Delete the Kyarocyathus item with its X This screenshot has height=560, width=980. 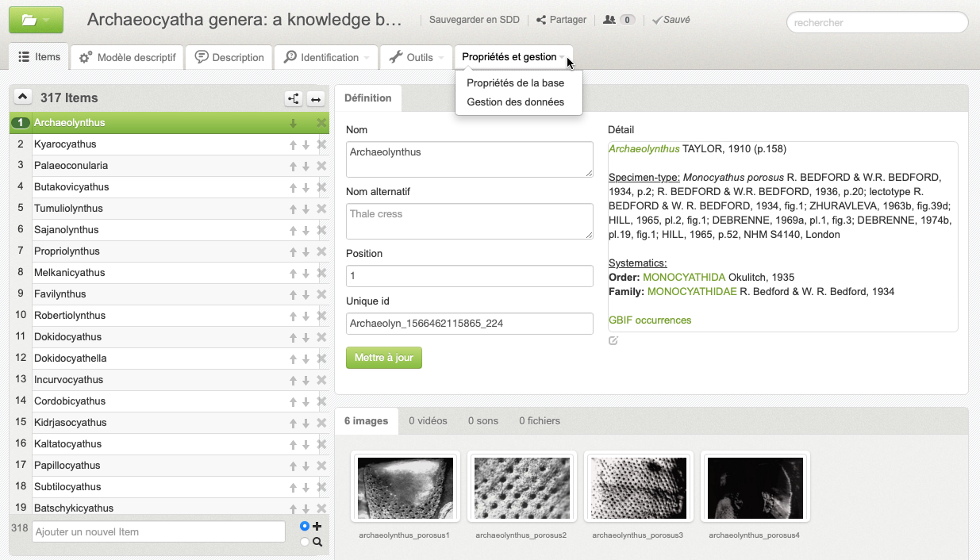point(321,144)
